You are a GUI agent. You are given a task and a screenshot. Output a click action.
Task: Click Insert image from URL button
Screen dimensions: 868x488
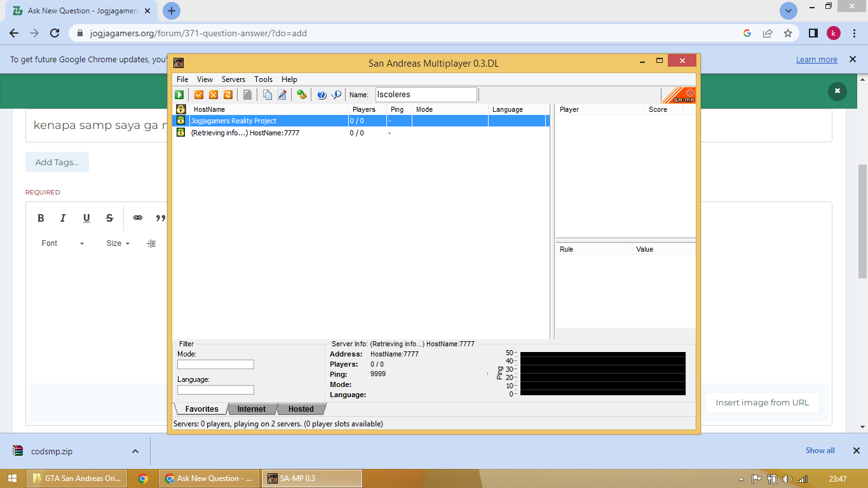[762, 402]
